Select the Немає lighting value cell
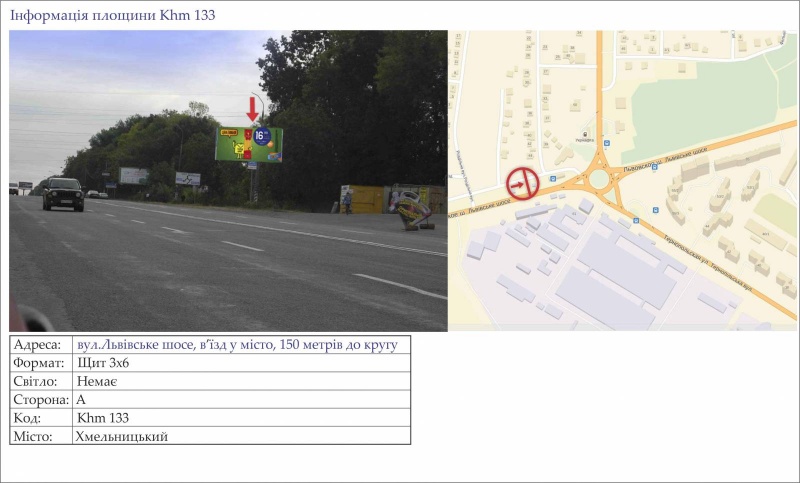The height and width of the screenshot is (483, 800). click(241, 382)
